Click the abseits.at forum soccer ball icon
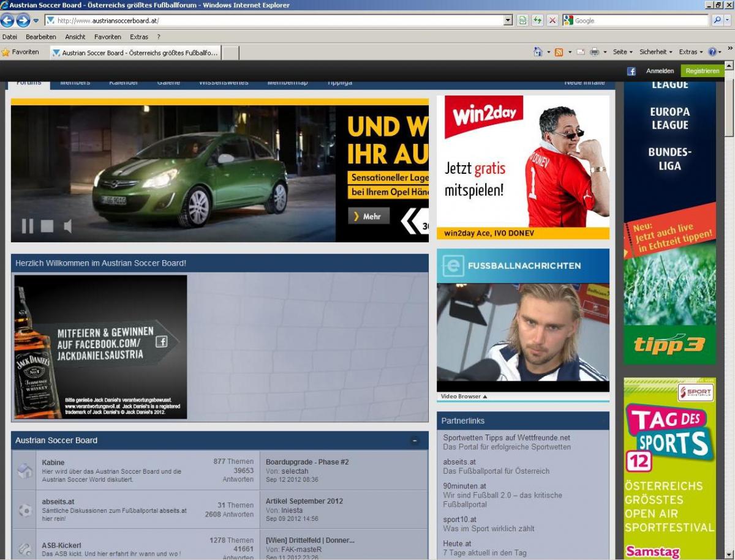735x560 pixels. [25, 510]
